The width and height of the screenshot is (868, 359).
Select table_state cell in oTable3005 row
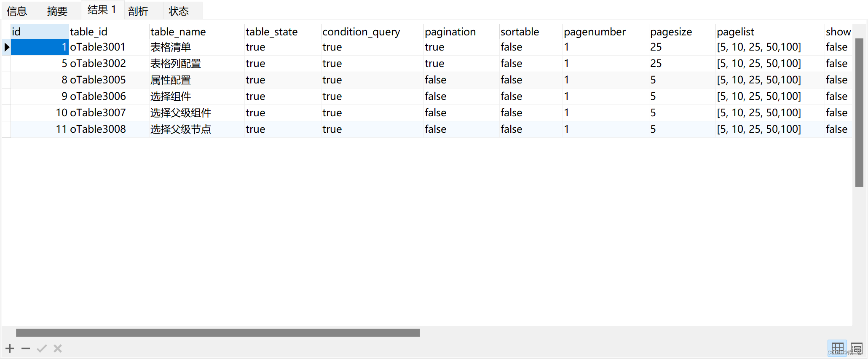click(283, 80)
